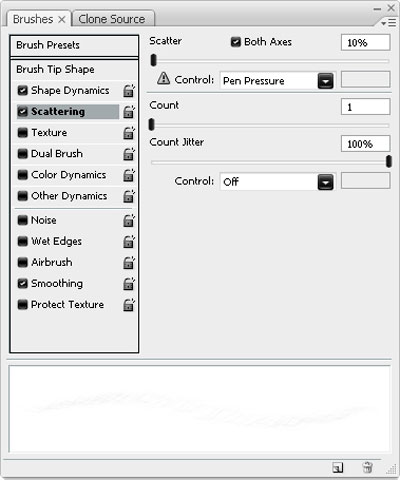Create new brush icon at panel bottom
The height and width of the screenshot is (480, 400).
pyautogui.click(x=338, y=468)
